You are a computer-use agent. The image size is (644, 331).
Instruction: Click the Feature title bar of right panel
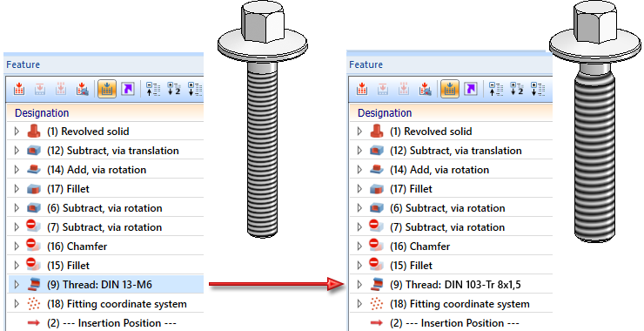coord(450,64)
